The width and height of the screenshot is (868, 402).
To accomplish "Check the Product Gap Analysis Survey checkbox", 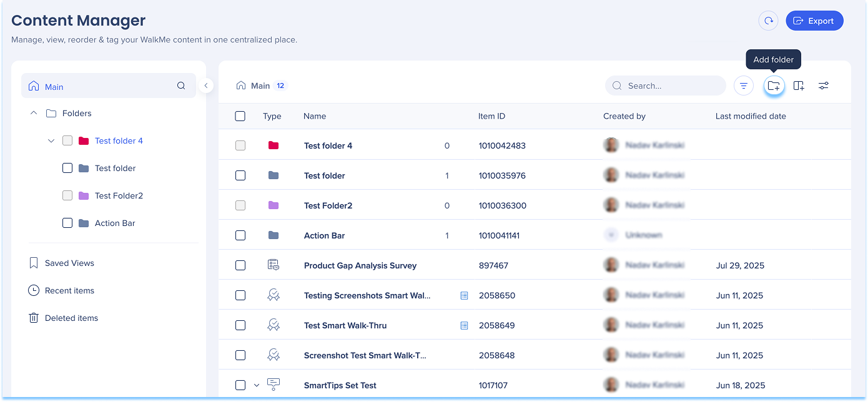I will point(240,265).
